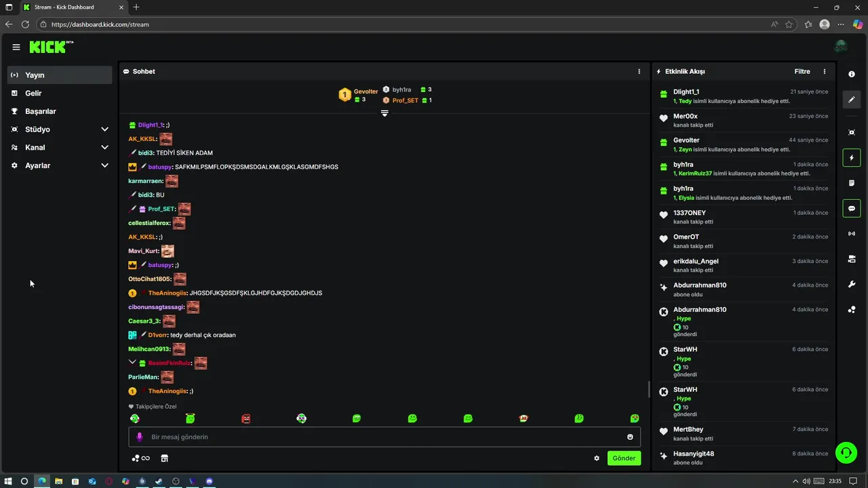This screenshot has width=868, height=488.
Task: Refresh the browser page
Action: [x=25, y=24]
